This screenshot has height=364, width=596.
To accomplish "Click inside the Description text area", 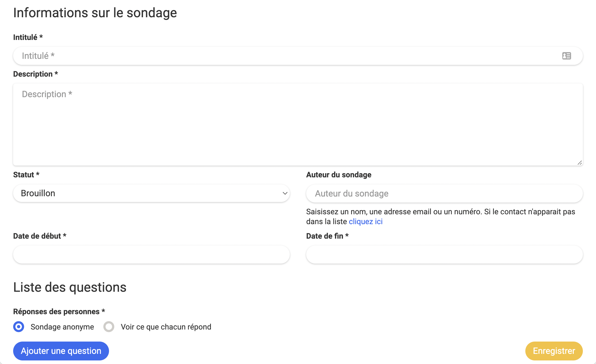I will (297, 125).
